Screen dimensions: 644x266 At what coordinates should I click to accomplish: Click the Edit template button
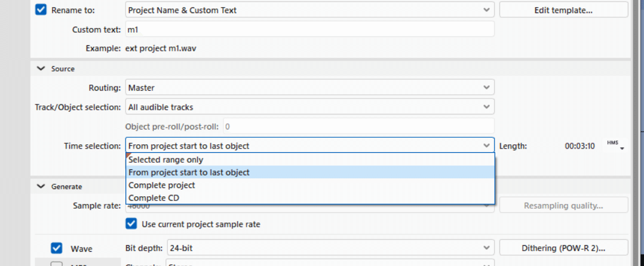click(563, 10)
